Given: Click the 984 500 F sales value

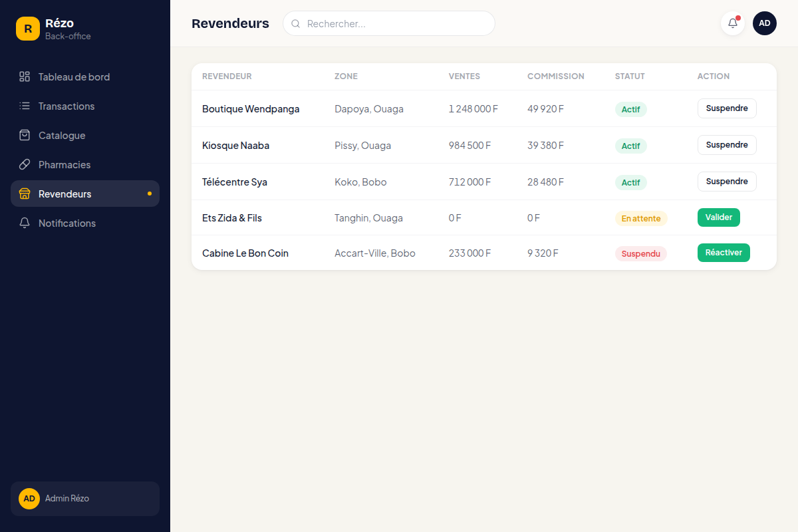Looking at the screenshot, I should [470, 146].
